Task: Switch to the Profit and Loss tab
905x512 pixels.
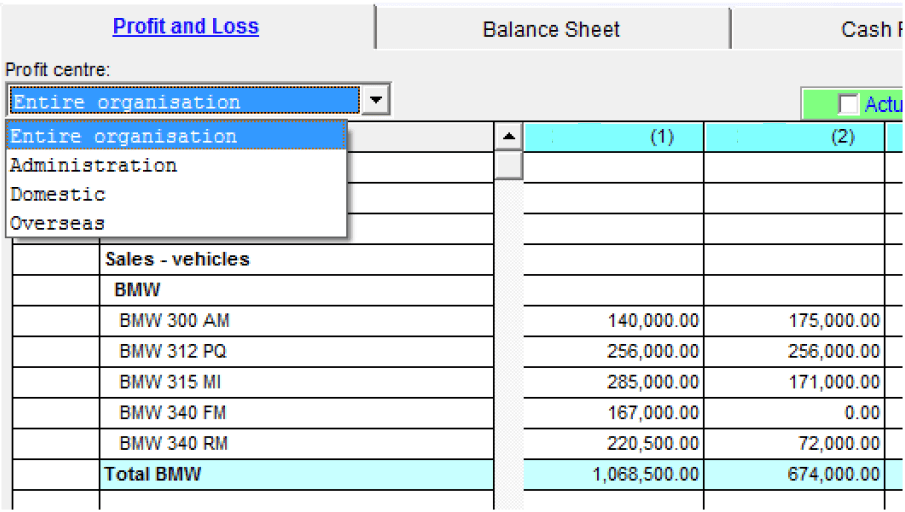Action: pyautogui.click(x=186, y=27)
